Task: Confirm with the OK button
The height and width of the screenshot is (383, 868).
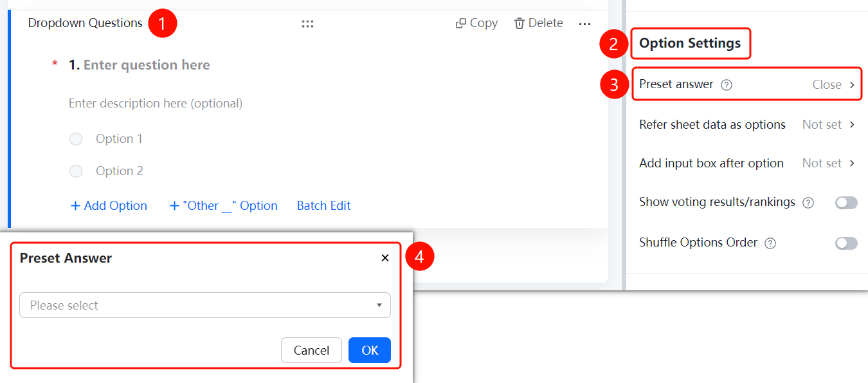Action: pos(370,350)
